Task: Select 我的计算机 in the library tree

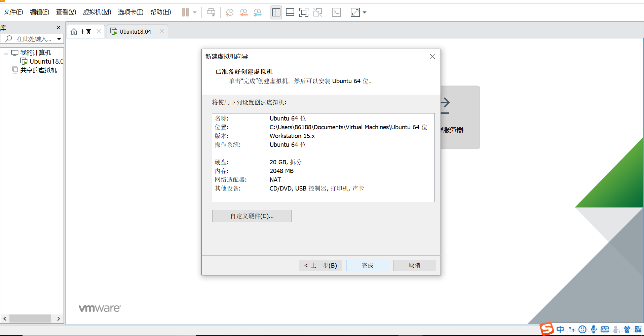Action: 36,53
